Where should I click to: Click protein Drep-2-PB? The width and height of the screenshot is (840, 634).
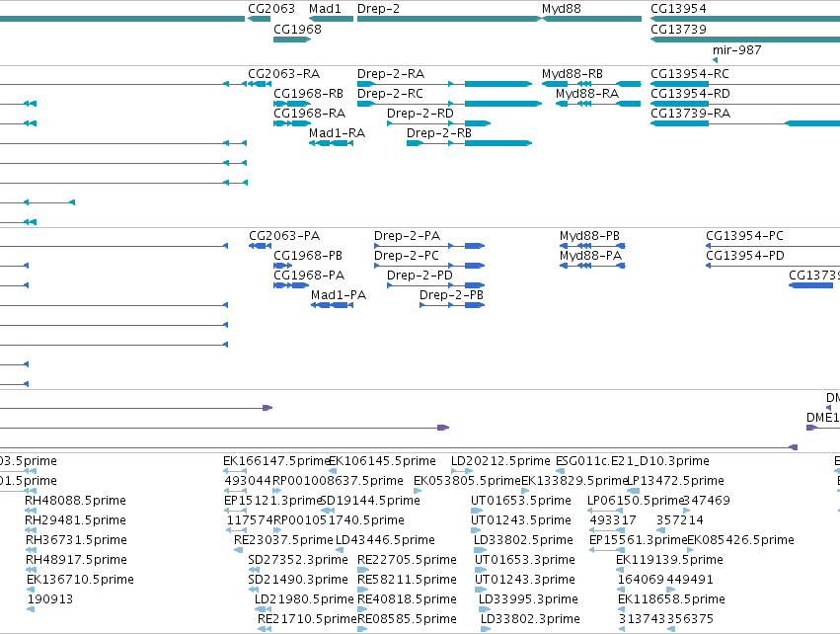(451, 295)
